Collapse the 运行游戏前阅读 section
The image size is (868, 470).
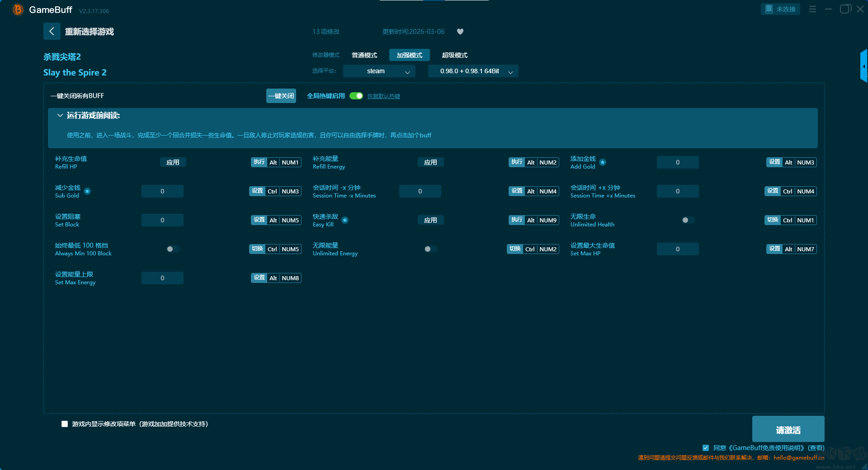[x=60, y=116]
